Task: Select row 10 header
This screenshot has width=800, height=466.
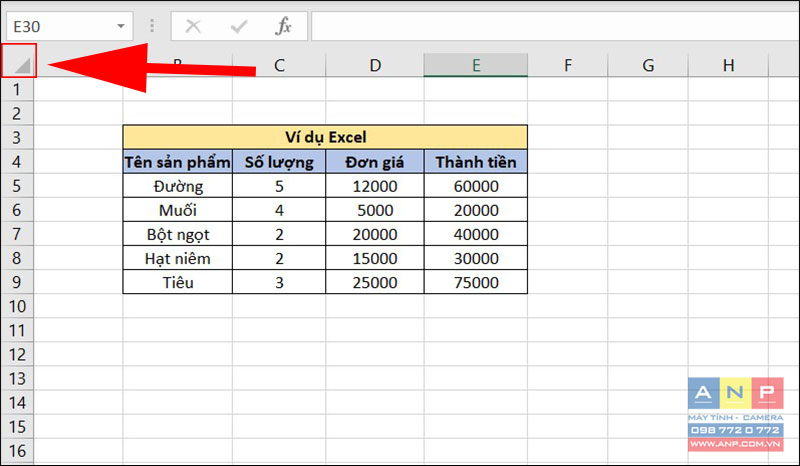Action: (x=17, y=306)
